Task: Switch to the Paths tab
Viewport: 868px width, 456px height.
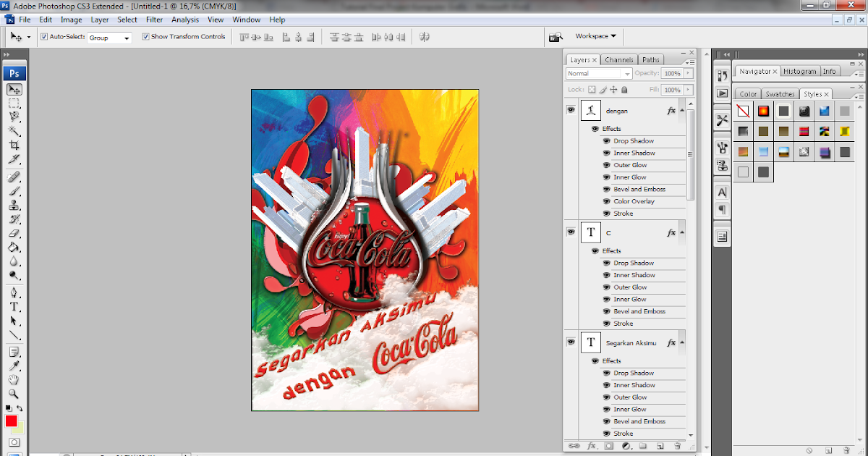Action: pyautogui.click(x=651, y=60)
